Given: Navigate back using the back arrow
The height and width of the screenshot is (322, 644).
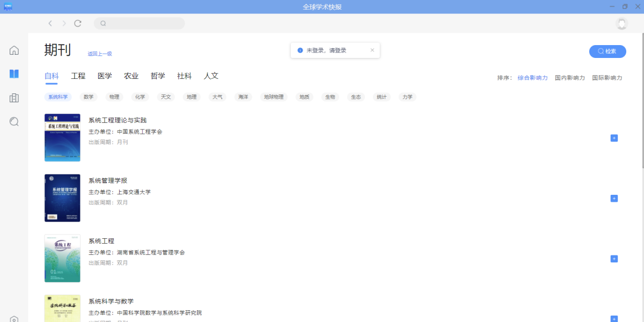Looking at the screenshot, I should tap(50, 23).
